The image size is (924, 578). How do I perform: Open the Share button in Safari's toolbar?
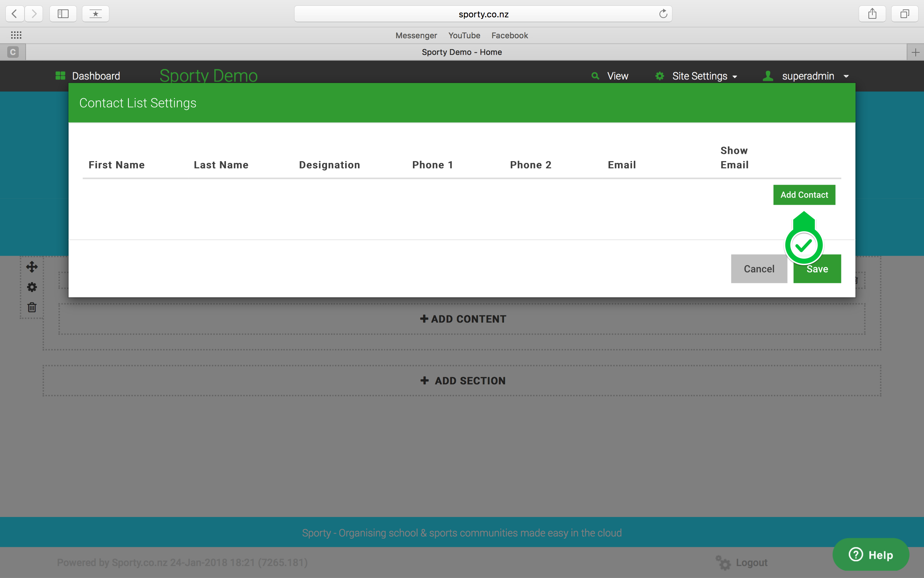click(x=872, y=14)
